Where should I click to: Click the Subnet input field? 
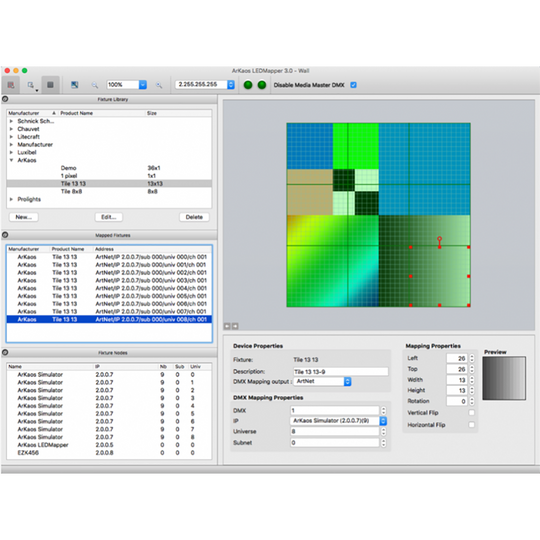(335, 443)
